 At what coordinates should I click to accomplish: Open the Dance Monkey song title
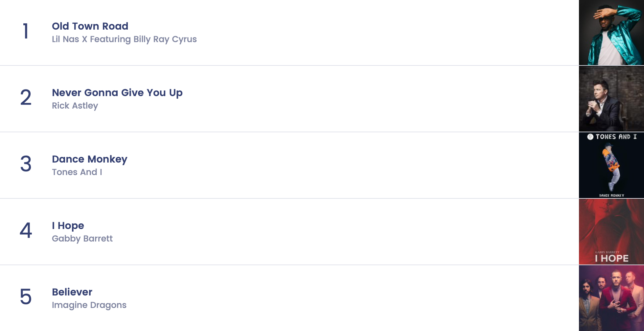[89, 159]
